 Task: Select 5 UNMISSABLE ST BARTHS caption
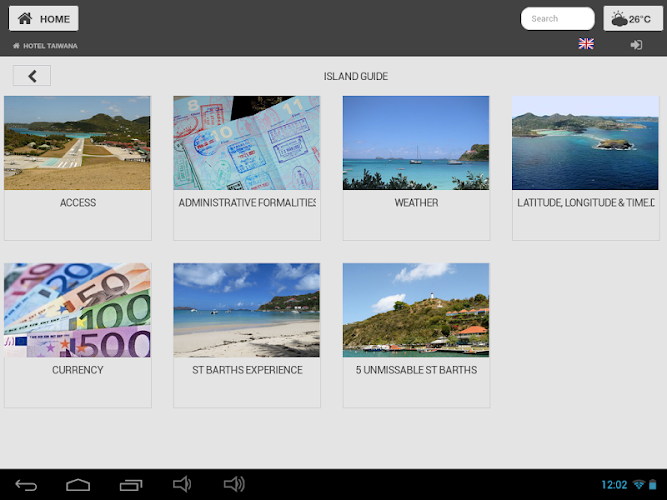pyautogui.click(x=416, y=370)
